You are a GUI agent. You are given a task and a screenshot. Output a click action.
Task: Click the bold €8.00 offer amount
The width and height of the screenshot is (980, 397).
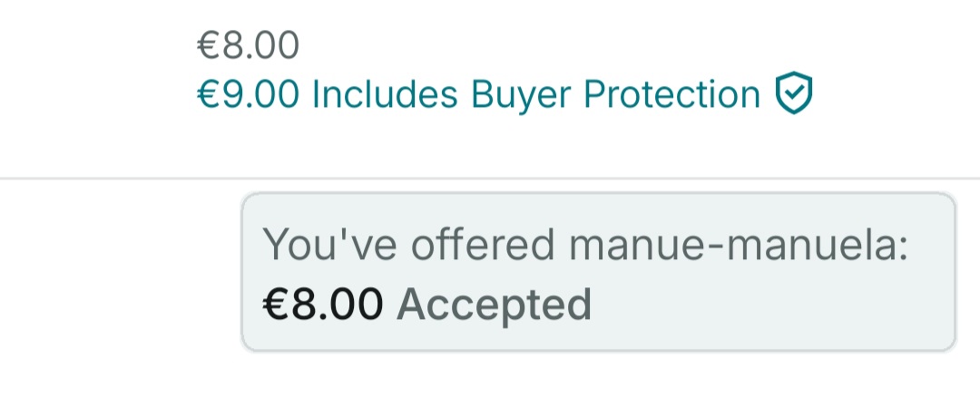pos(322,305)
